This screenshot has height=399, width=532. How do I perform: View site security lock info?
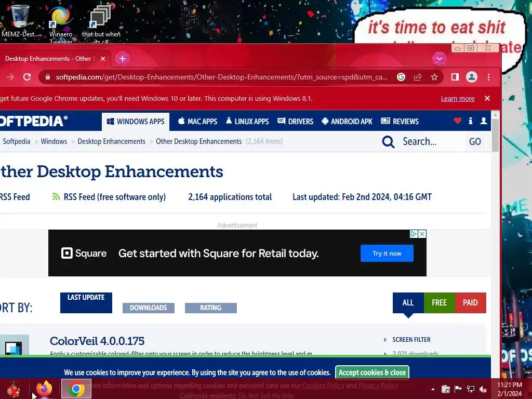click(47, 77)
